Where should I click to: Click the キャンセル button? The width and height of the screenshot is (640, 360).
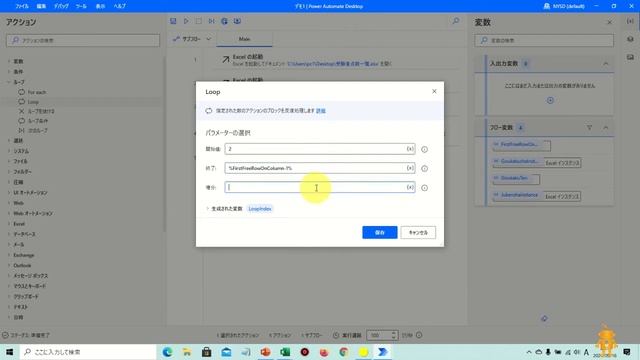(x=418, y=232)
